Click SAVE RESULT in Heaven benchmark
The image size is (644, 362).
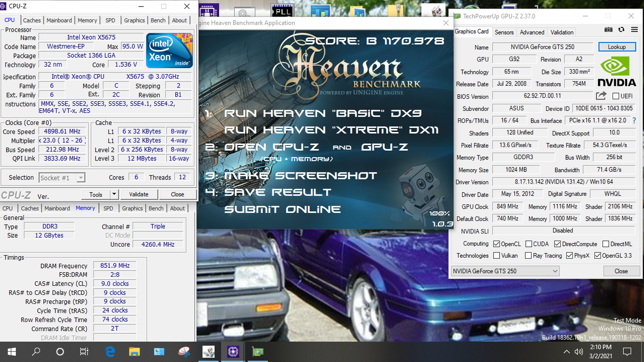click(278, 192)
